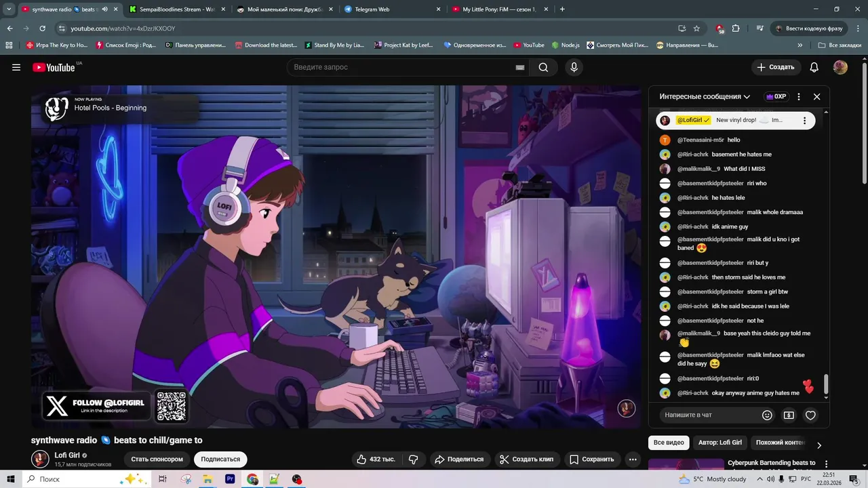Click the Подписаться subscribe button
Viewport: 868px width, 488px height.
pyautogui.click(x=220, y=459)
